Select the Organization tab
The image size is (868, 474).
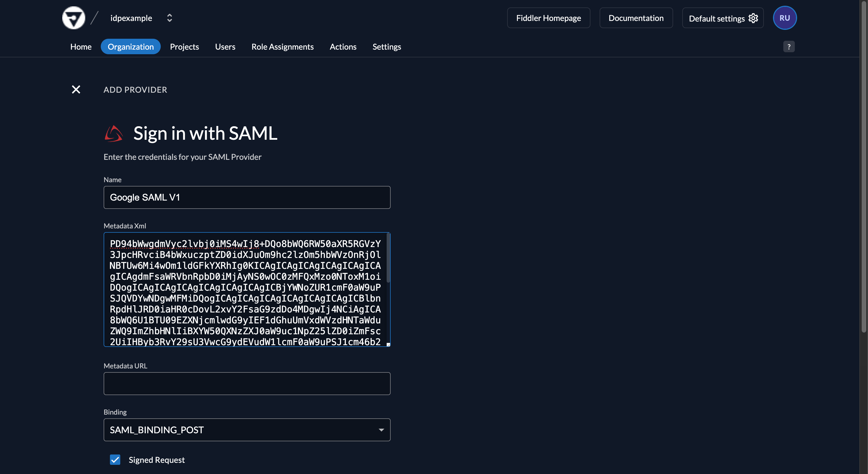point(131,46)
